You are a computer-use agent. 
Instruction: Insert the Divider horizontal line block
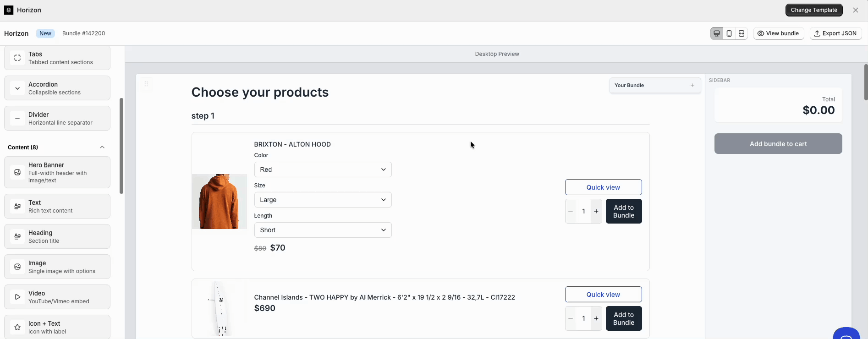point(57,118)
